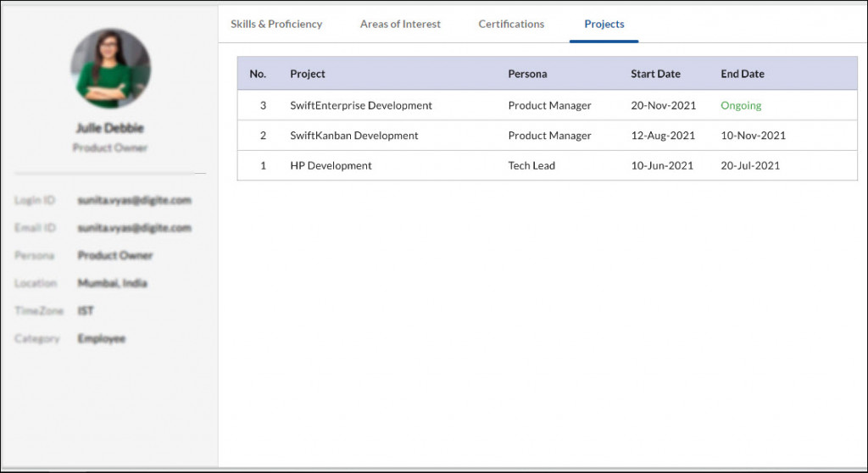Click the Email ID value

click(135, 228)
